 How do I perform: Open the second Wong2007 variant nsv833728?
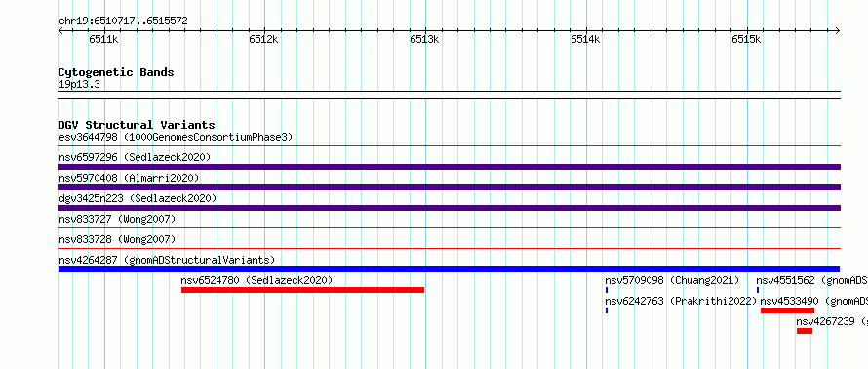coord(117,239)
